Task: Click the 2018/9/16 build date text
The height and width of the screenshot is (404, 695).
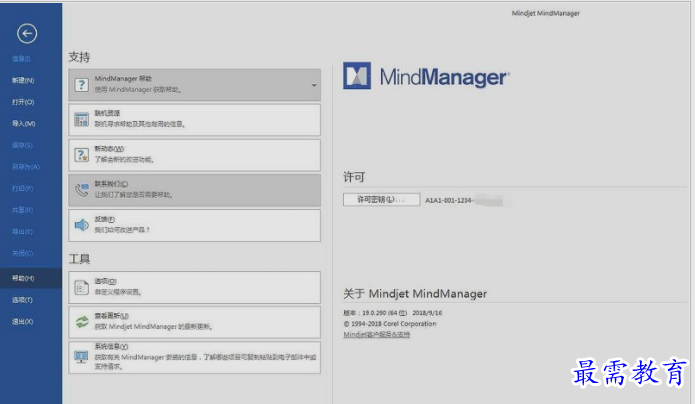Action: click(427, 313)
